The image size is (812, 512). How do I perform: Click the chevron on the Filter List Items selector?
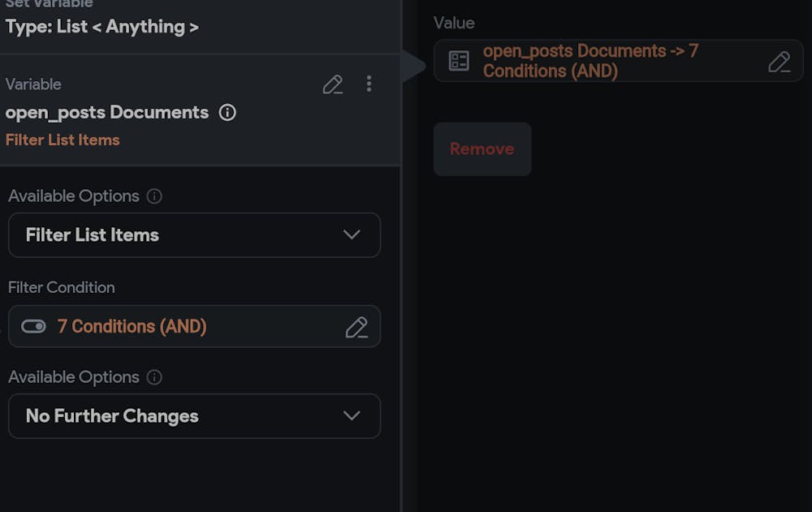tap(352, 234)
